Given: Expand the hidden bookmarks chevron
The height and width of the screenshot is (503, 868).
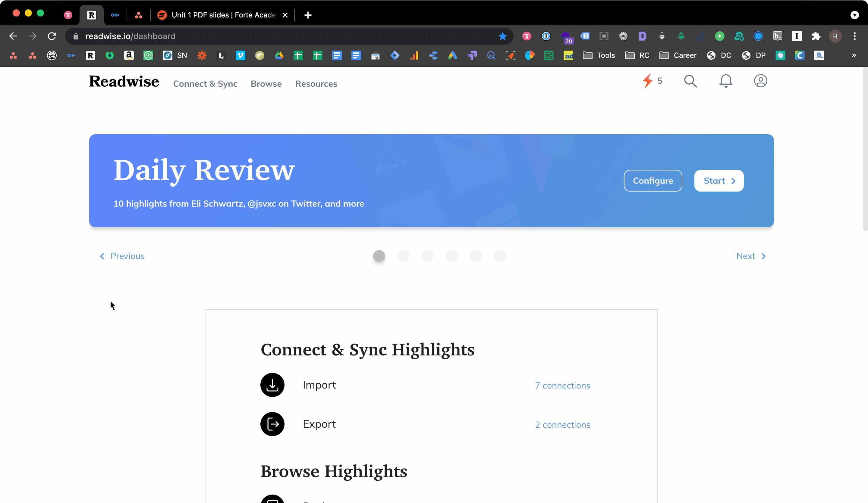Looking at the screenshot, I should tap(854, 55).
